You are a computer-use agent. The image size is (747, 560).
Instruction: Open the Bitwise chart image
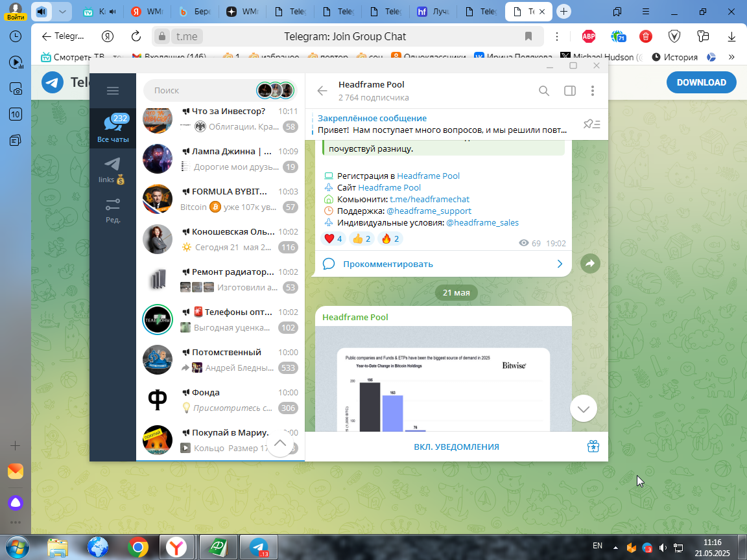point(443,379)
